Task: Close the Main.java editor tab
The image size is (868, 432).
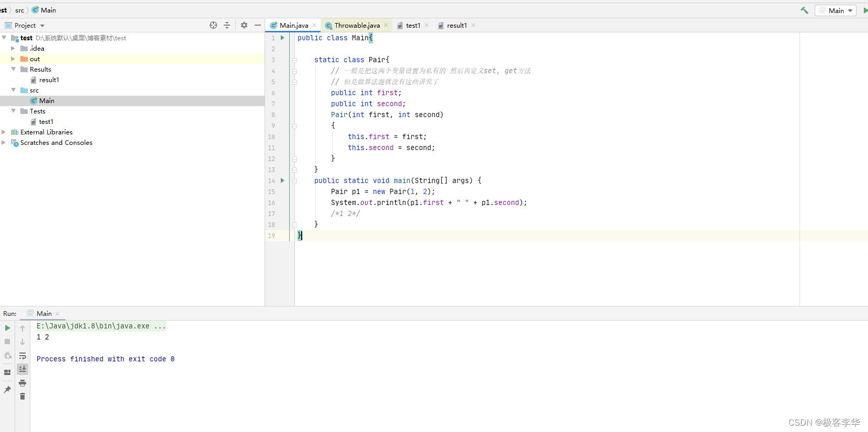Action: [x=314, y=25]
